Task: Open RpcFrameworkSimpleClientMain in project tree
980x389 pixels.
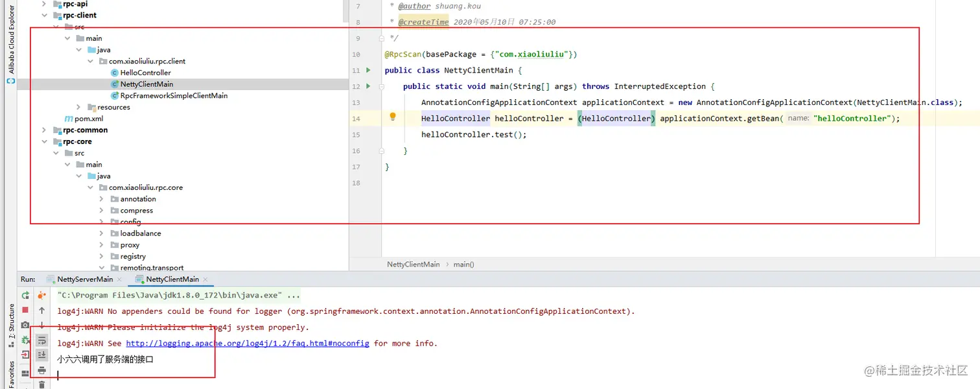Action: tap(174, 95)
